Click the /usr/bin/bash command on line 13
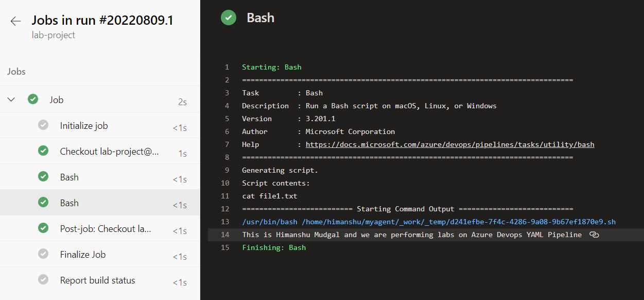 pyautogui.click(x=429, y=222)
